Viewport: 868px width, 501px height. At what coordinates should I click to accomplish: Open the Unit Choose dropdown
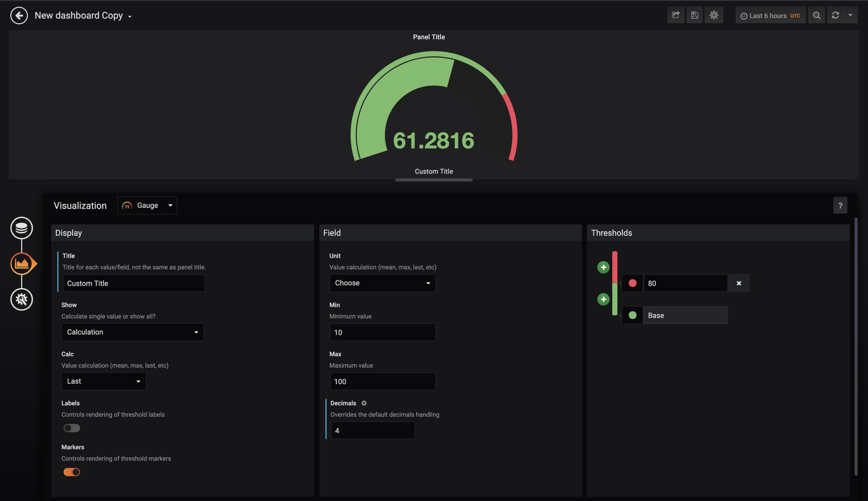tap(382, 283)
